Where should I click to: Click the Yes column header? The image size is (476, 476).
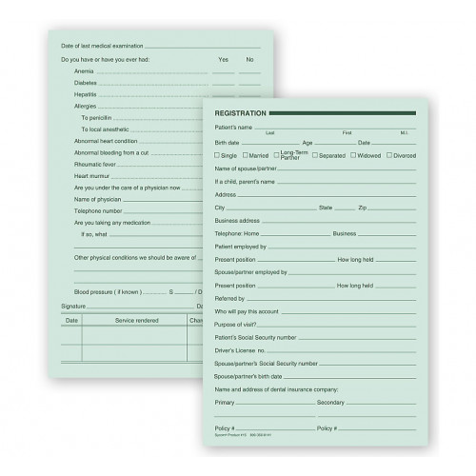[x=224, y=59]
